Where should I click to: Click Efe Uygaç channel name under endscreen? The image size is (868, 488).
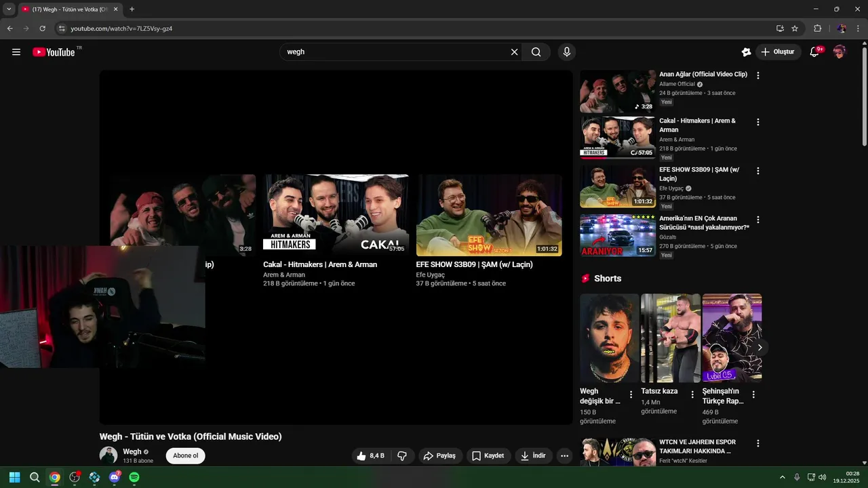pos(431,274)
